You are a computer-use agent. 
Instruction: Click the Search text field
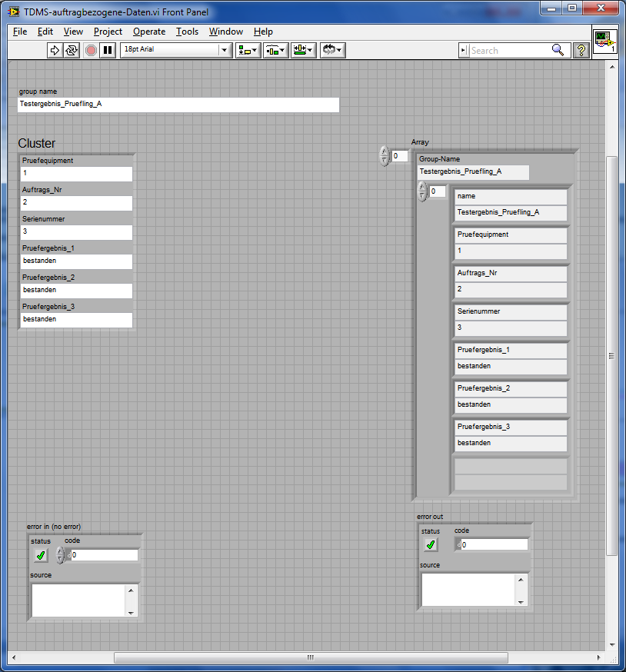[x=510, y=51]
